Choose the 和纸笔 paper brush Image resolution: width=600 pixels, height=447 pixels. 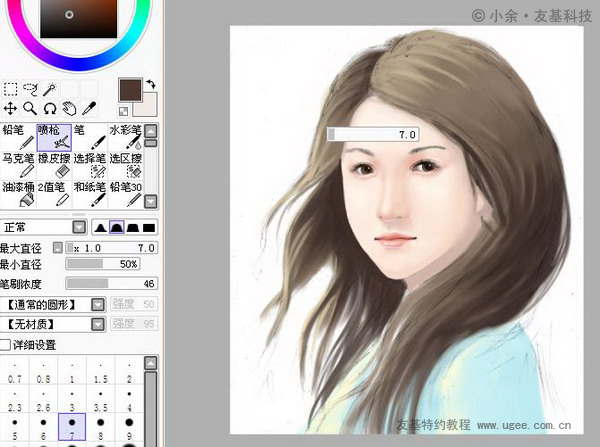(90, 194)
